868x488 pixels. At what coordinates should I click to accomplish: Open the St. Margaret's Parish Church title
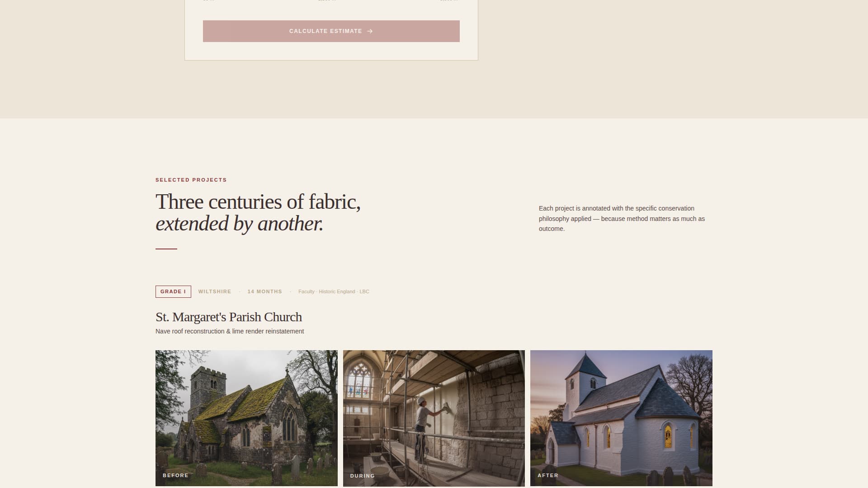click(x=228, y=317)
